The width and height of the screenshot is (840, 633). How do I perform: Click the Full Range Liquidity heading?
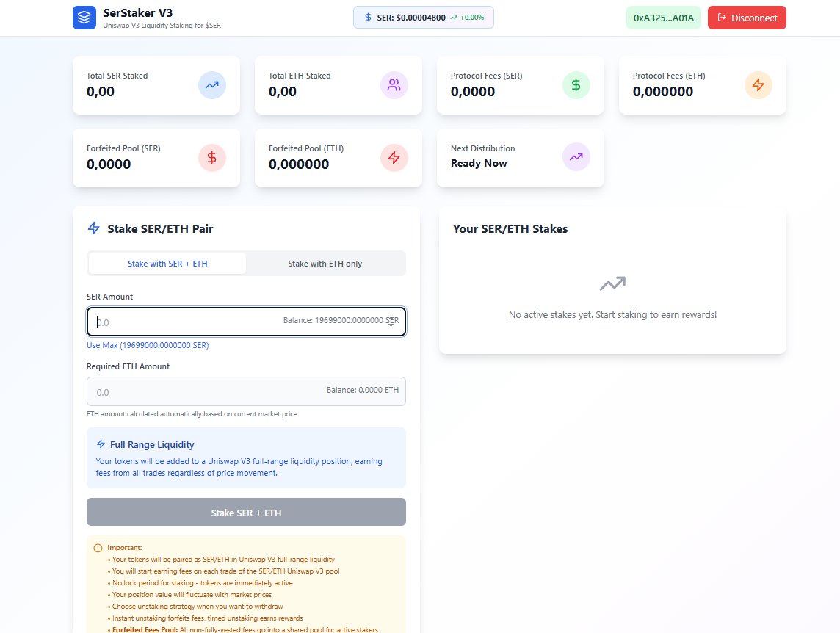152,444
